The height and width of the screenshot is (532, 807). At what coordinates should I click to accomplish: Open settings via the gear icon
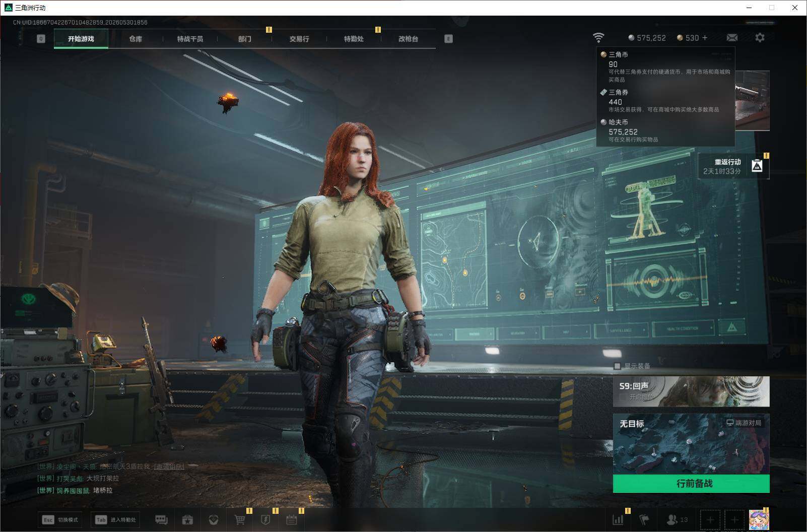click(760, 37)
